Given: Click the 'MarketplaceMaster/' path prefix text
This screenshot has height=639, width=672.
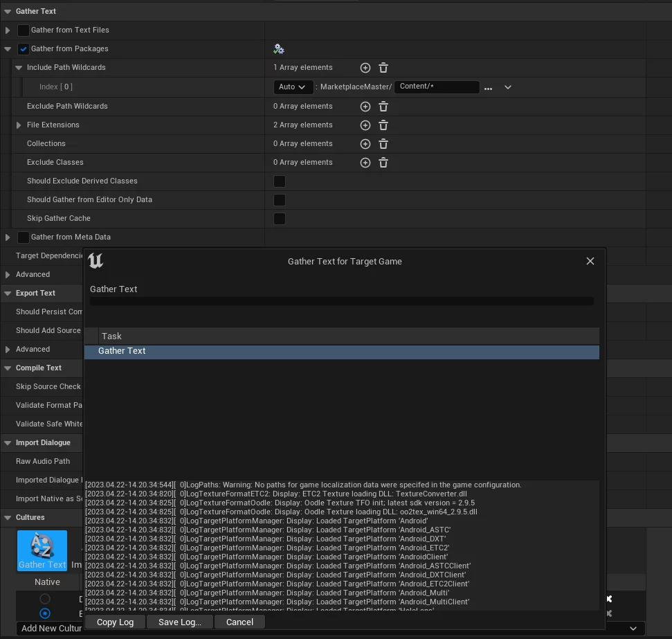Looking at the screenshot, I should pos(356,87).
